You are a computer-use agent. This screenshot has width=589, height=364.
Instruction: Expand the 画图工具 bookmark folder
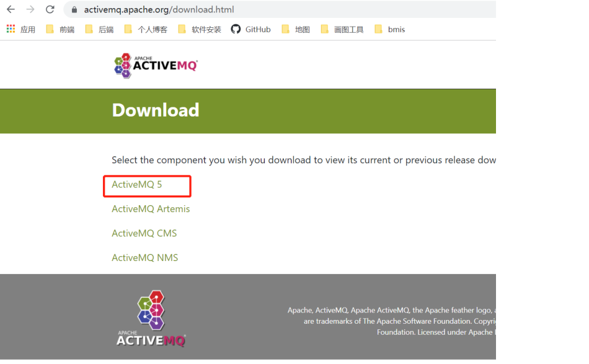point(342,29)
